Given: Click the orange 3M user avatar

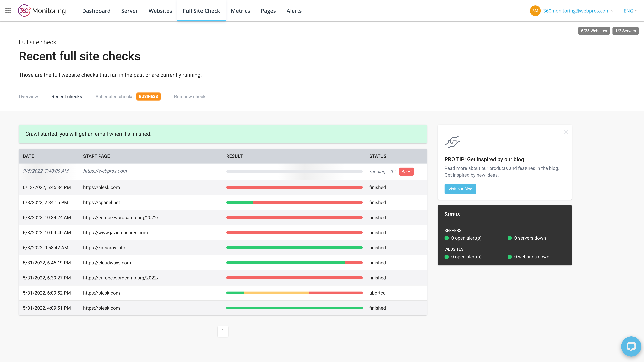Looking at the screenshot, I should (535, 11).
